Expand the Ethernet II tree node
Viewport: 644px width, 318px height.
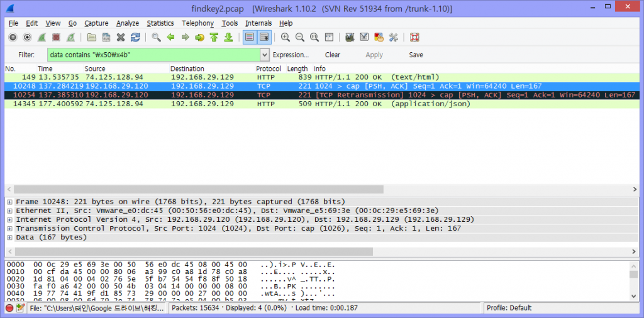point(9,211)
